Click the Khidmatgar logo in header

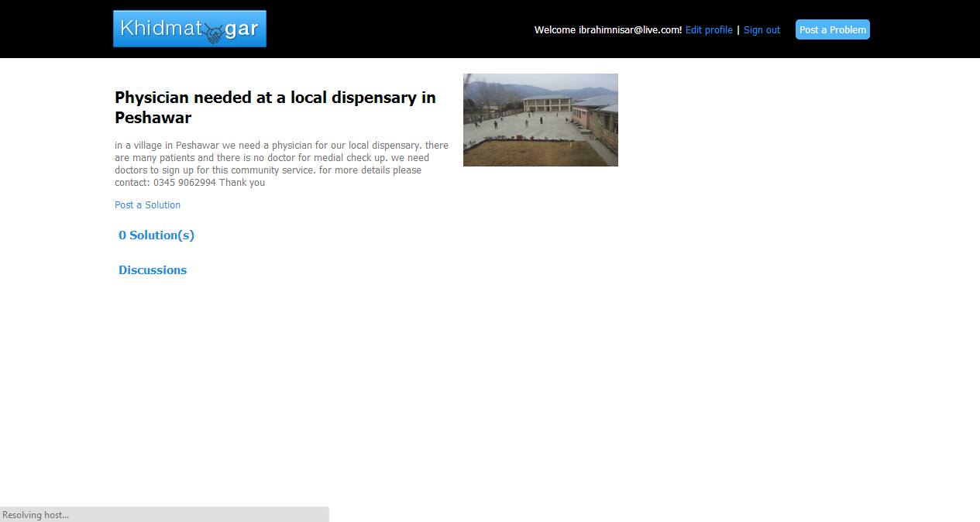(190, 29)
